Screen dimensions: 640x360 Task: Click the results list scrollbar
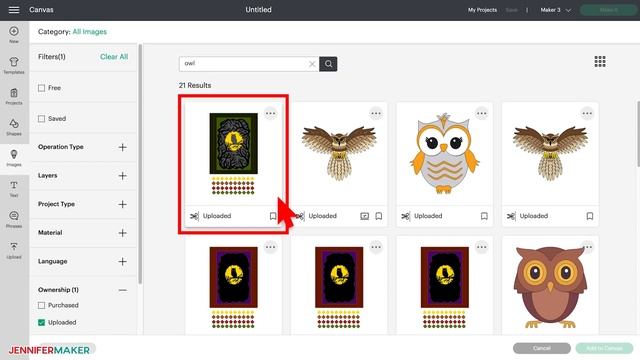(638, 134)
